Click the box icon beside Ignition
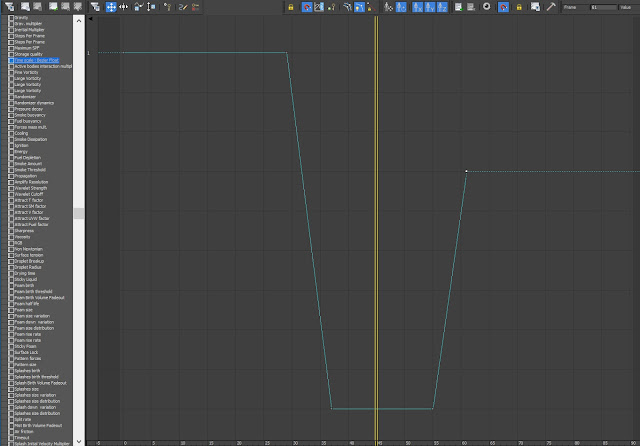The height and width of the screenshot is (446, 640). click(x=11, y=146)
